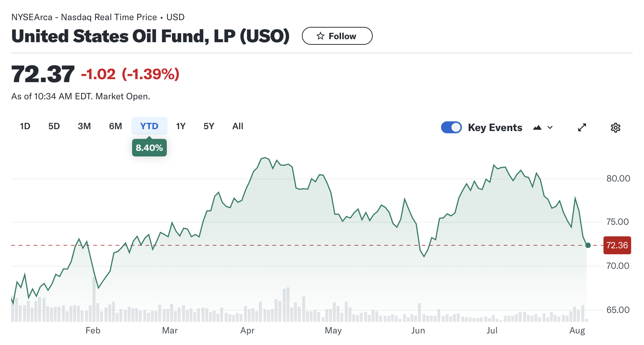Click the Key Events label
This screenshot has width=644, height=345.
point(495,128)
